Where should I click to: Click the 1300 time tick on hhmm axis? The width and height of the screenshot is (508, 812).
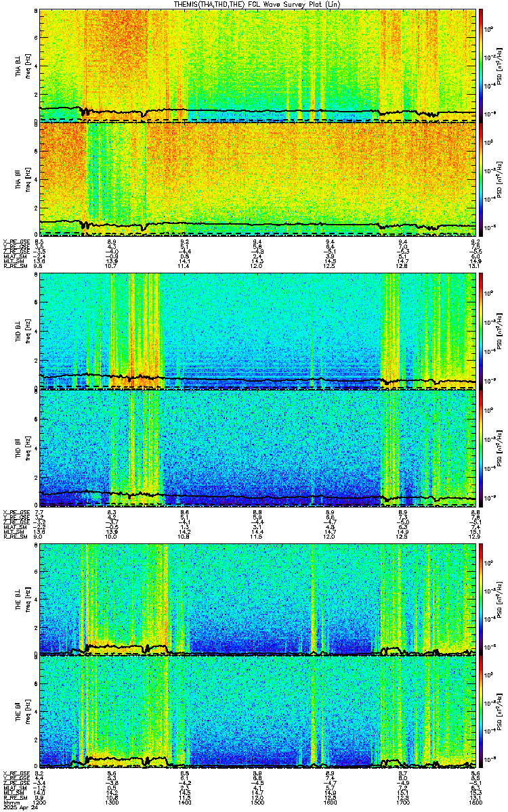(112, 803)
